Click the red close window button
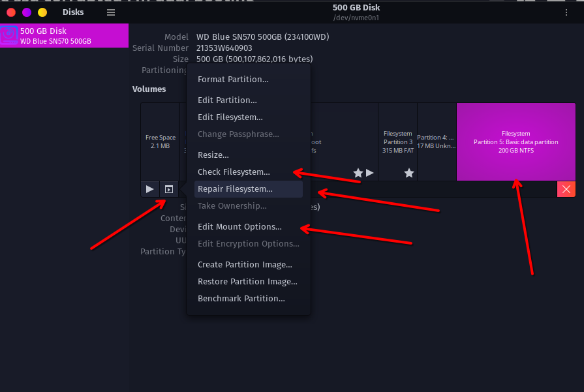Viewport: 584px width, 392px height. point(11,12)
